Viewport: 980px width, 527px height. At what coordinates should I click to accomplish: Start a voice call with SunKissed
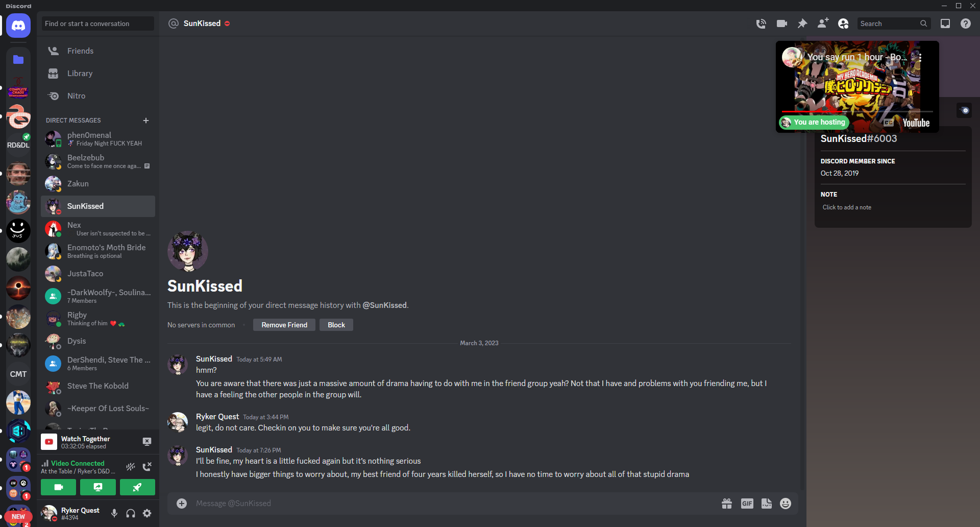point(761,23)
